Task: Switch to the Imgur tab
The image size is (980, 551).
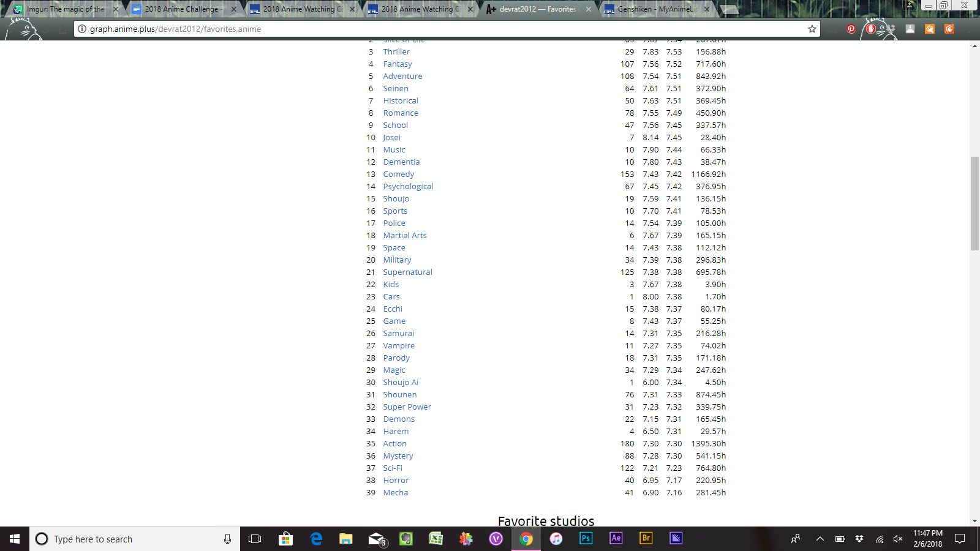Action: click(66, 9)
